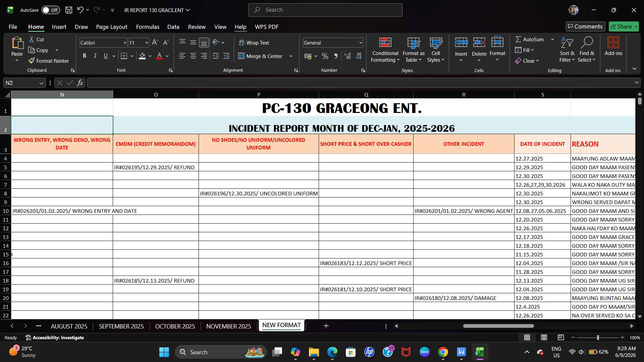Viewport: 644px width, 362px height.
Task: Click the Share button
Action: [x=624, y=26]
